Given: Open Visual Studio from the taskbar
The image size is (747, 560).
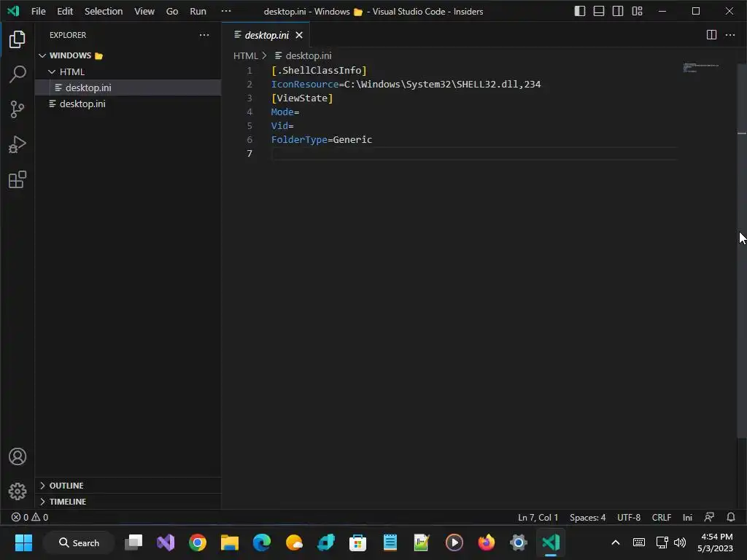Looking at the screenshot, I should (166, 542).
